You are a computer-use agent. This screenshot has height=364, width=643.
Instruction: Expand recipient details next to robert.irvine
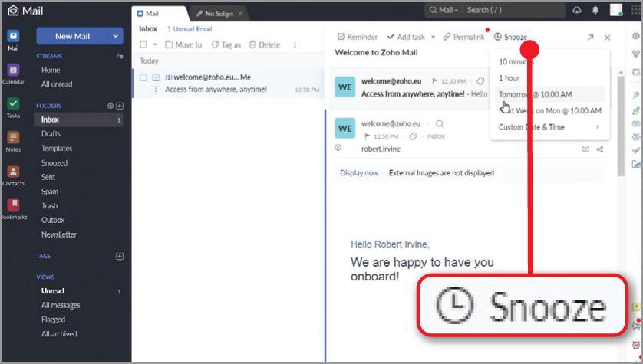tap(338, 148)
